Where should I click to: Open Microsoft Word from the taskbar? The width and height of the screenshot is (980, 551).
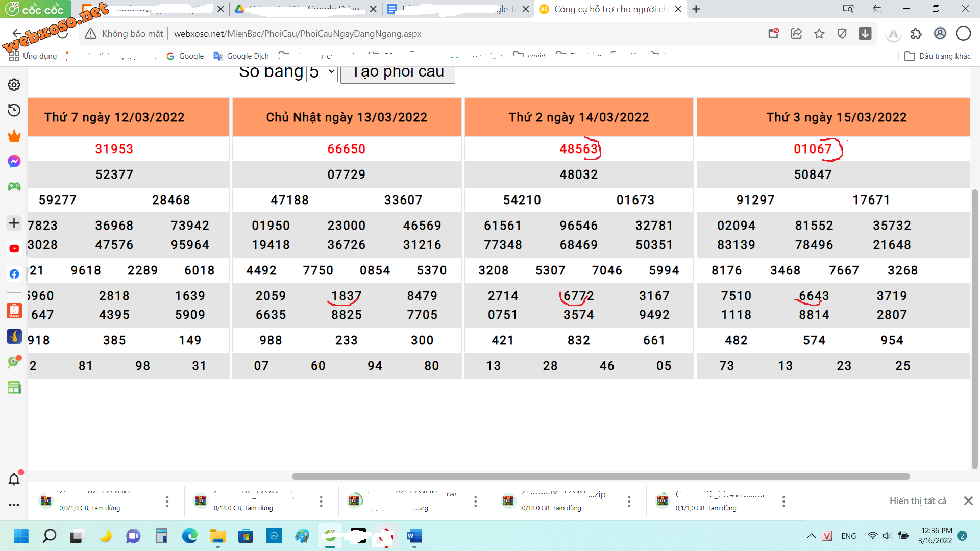coord(414,536)
